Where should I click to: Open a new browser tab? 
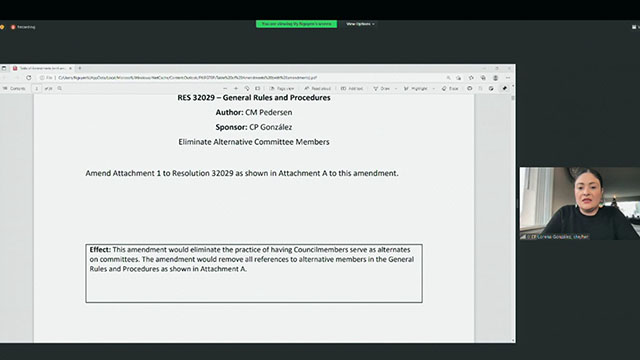click(x=80, y=68)
